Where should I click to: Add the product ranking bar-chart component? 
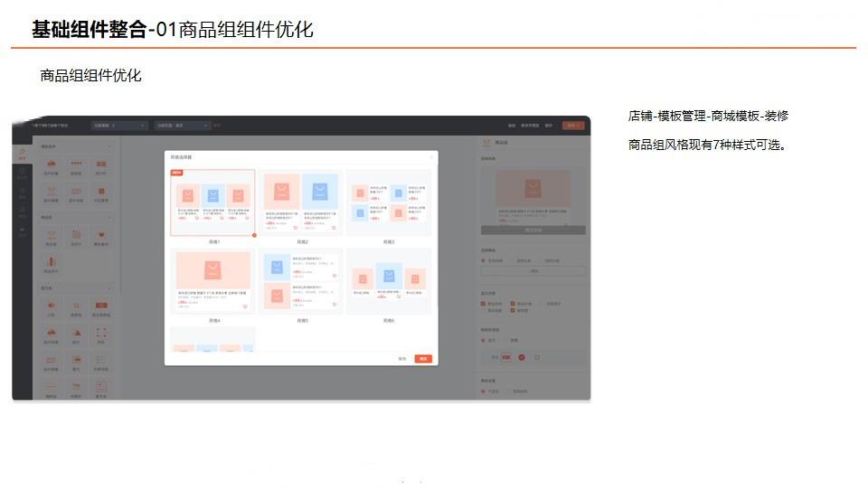[x=51, y=265]
